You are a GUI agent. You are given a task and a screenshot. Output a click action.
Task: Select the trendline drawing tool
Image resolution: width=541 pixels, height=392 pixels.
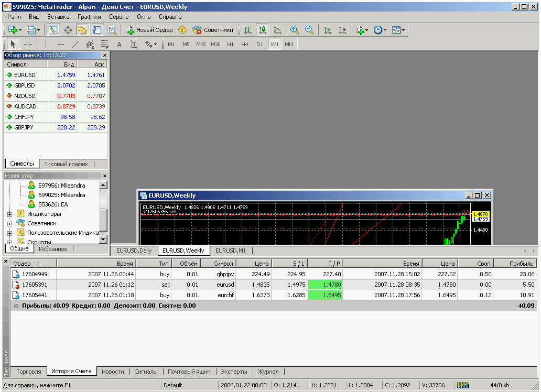(x=75, y=44)
